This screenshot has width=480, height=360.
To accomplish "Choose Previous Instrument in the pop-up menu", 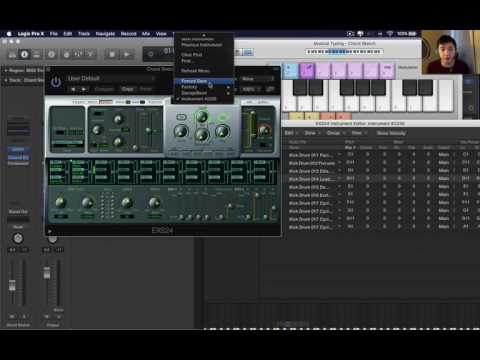I will (204, 45).
